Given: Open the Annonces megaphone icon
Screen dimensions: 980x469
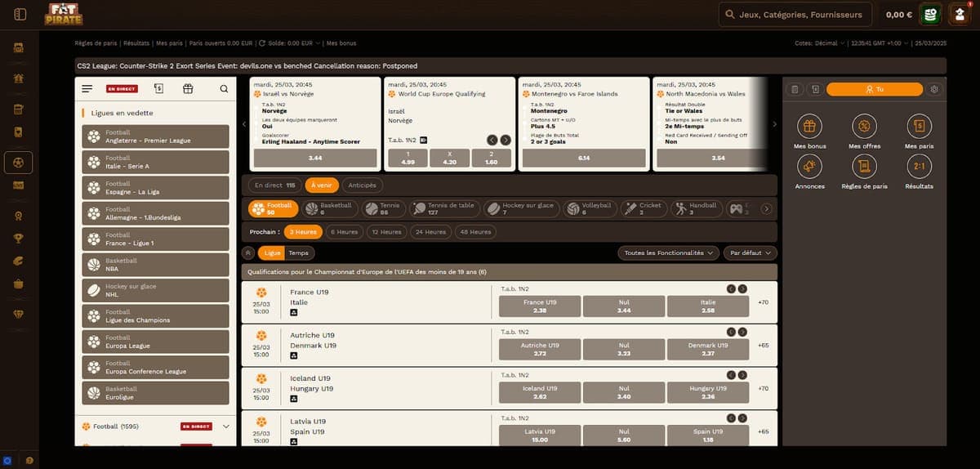Looking at the screenshot, I should point(809,166).
